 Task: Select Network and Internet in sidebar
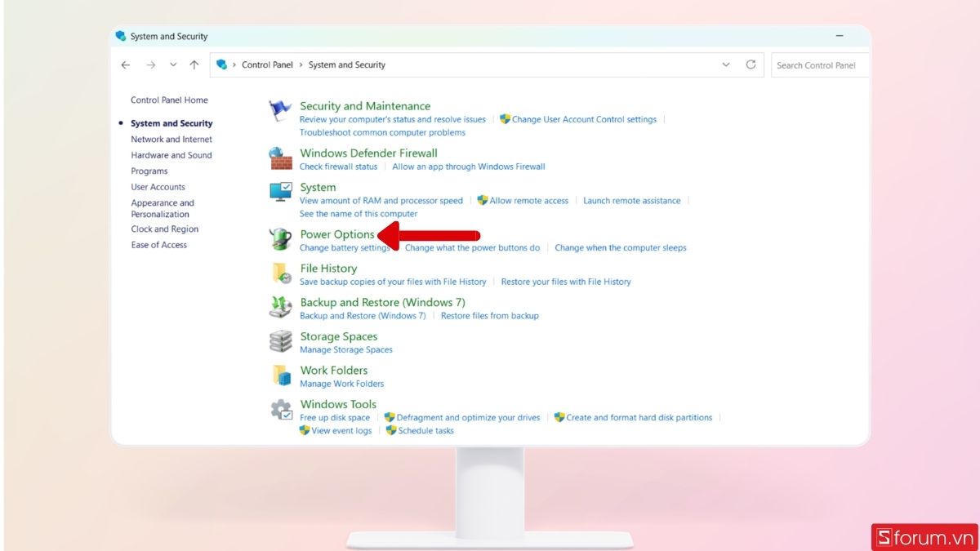tap(171, 140)
